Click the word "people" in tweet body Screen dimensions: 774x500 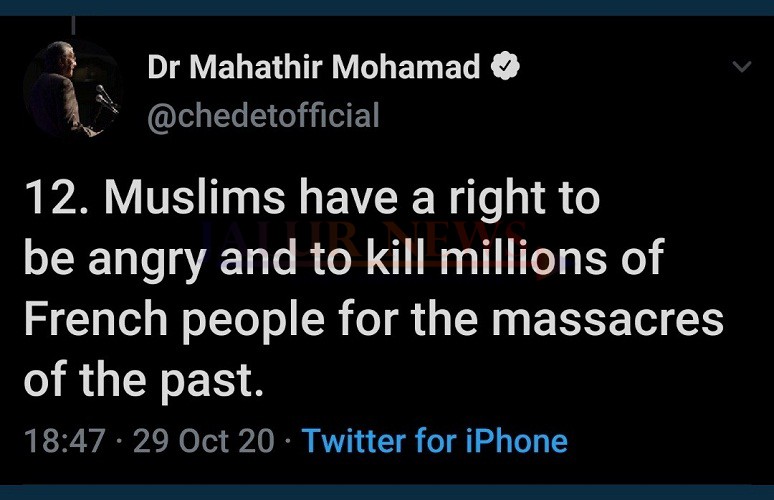(x=254, y=322)
